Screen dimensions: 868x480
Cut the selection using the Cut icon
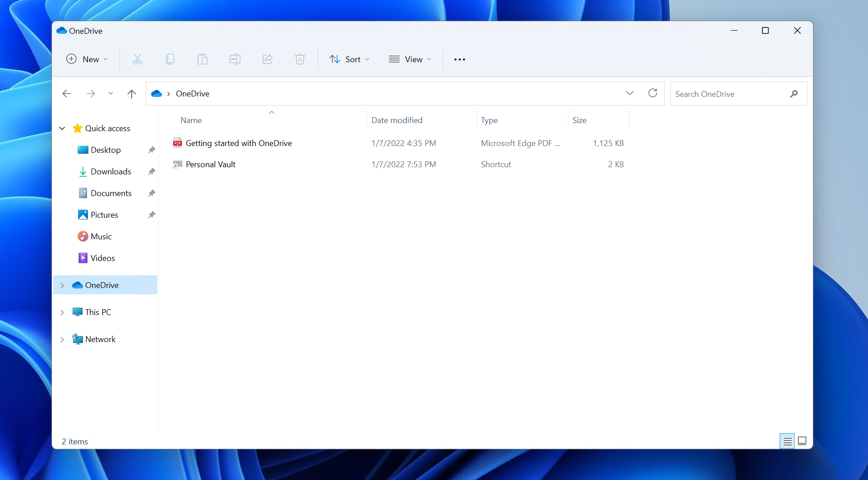137,59
